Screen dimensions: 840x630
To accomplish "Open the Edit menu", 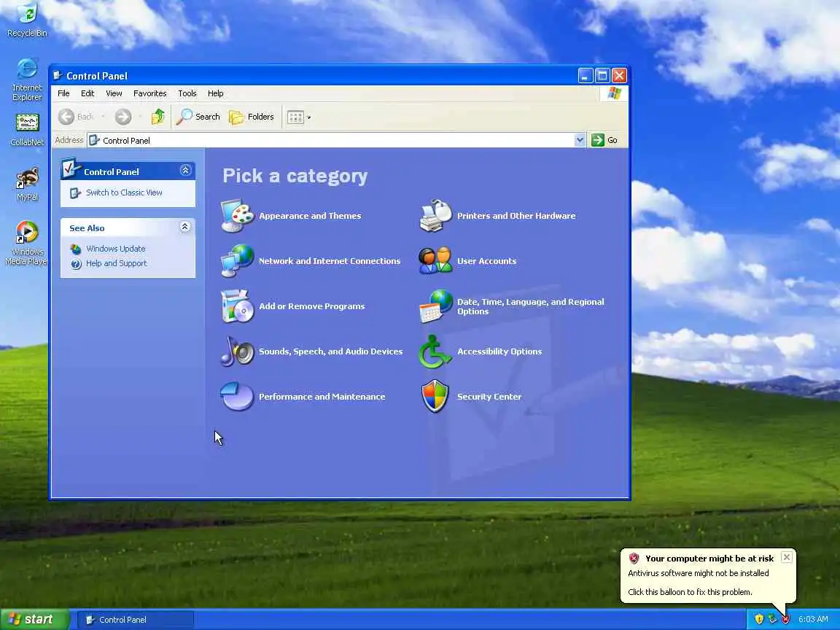I will [87, 93].
